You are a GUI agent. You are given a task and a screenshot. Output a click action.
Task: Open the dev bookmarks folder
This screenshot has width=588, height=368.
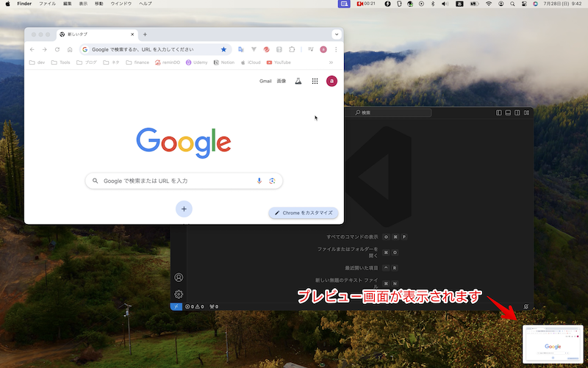click(37, 62)
